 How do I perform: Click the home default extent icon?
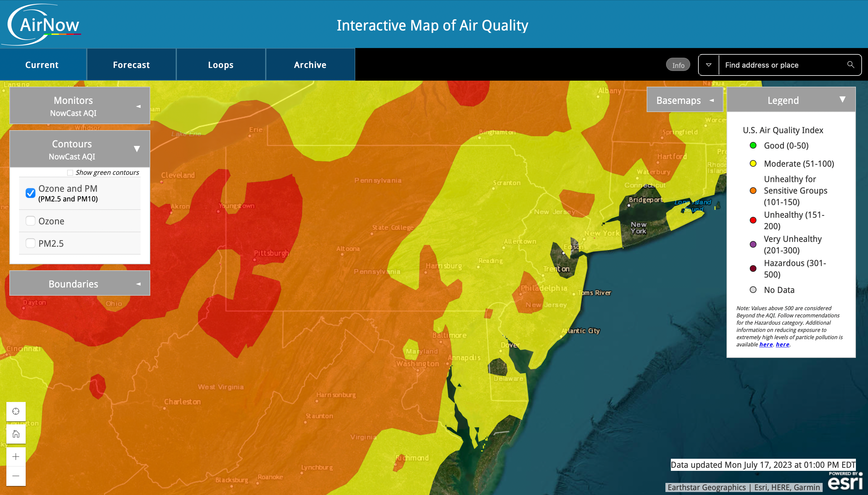pos(16,434)
